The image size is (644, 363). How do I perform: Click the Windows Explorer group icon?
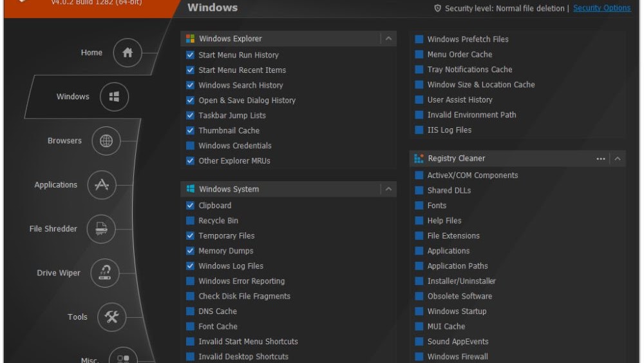(190, 39)
